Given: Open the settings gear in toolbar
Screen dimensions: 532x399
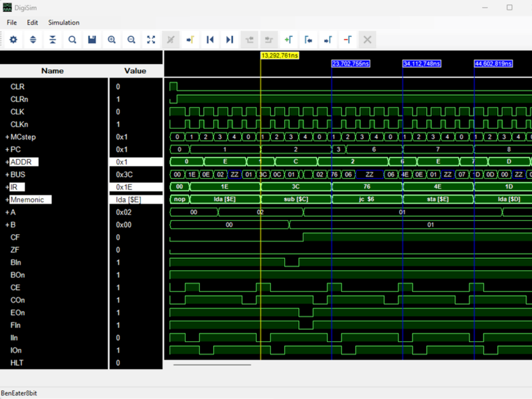Looking at the screenshot, I should point(13,40).
